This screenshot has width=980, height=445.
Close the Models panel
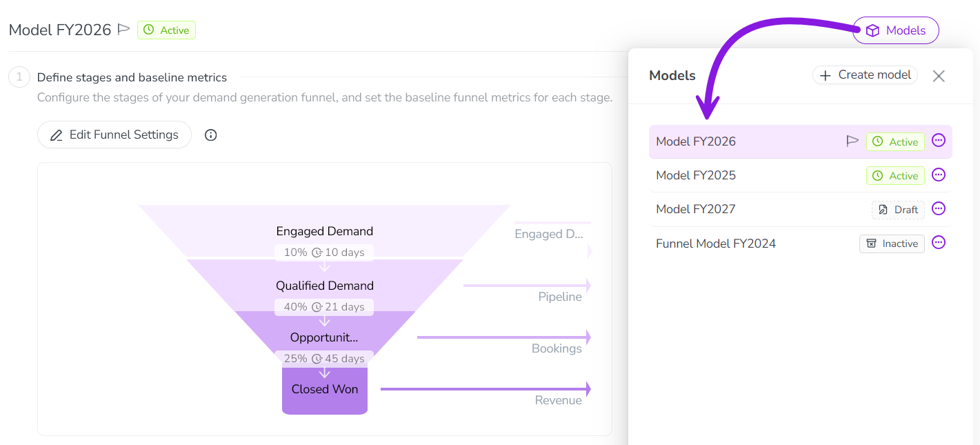pos(939,76)
